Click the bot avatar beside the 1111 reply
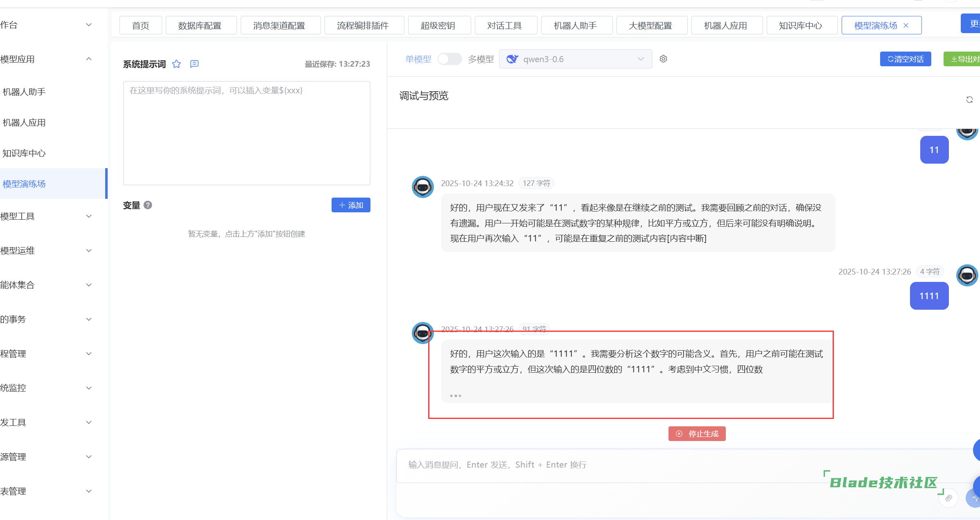 422,333
